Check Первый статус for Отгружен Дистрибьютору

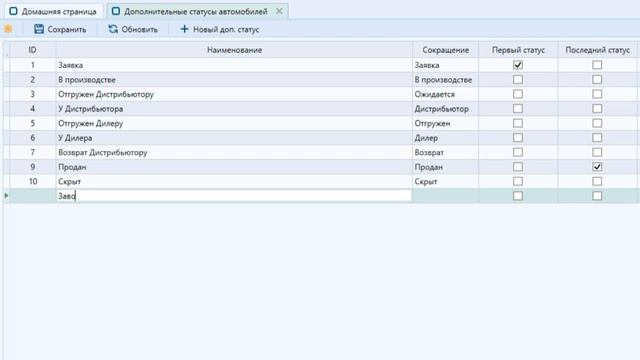coord(518,94)
